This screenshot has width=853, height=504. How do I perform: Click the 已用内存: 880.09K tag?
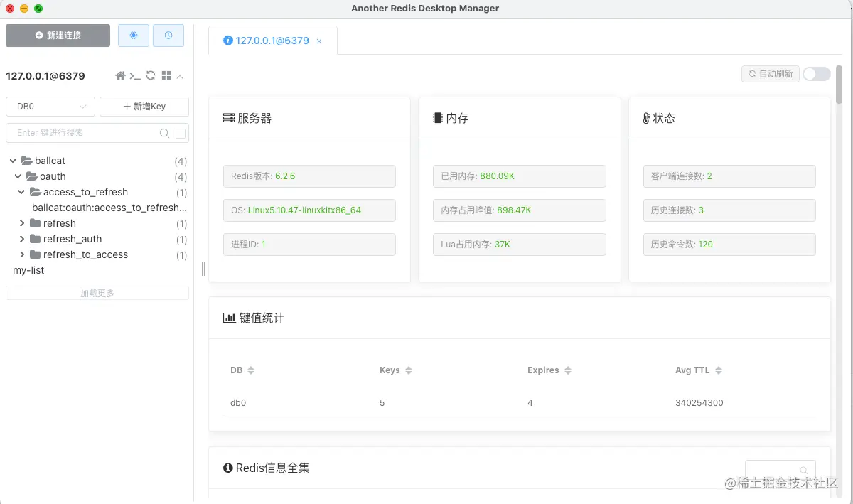[520, 176]
